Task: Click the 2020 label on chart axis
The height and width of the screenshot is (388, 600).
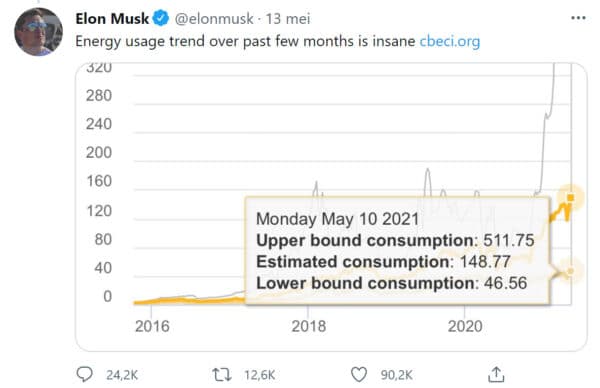Action: (x=465, y=326)
